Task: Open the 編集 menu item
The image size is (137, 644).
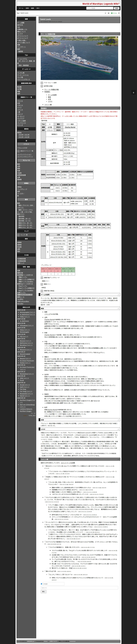Action: tap(33, 8)
